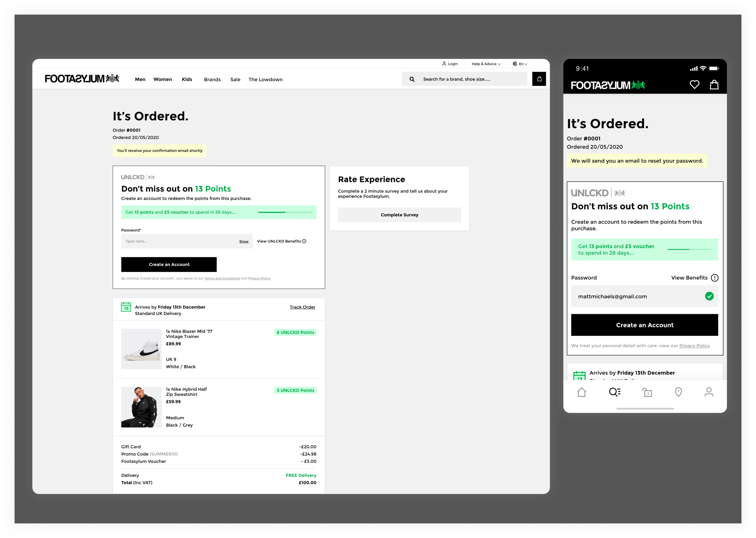Viewport: 756px width, 538px height.
Task: Click the desktop points progress bar
Action: (285, 212)
